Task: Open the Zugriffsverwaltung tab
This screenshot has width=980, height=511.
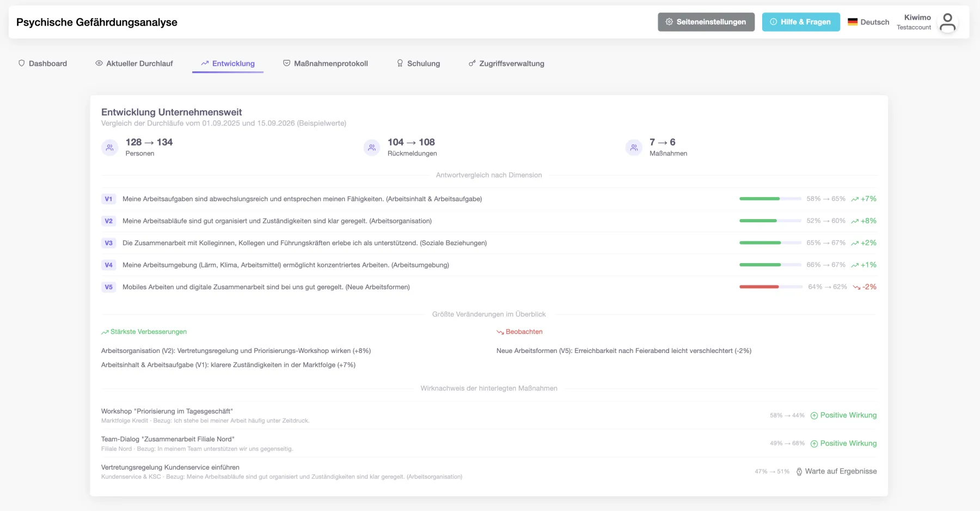Action: tap(506, 63)
